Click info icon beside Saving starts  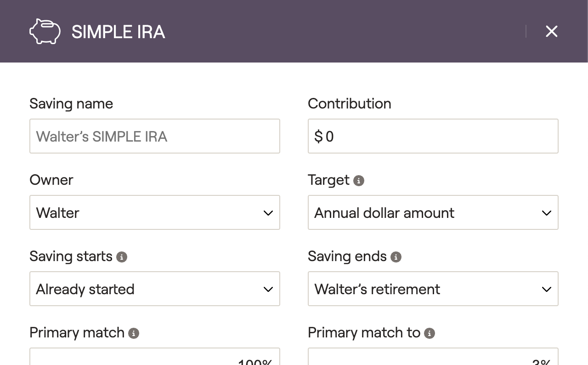(x=122, y=257)
